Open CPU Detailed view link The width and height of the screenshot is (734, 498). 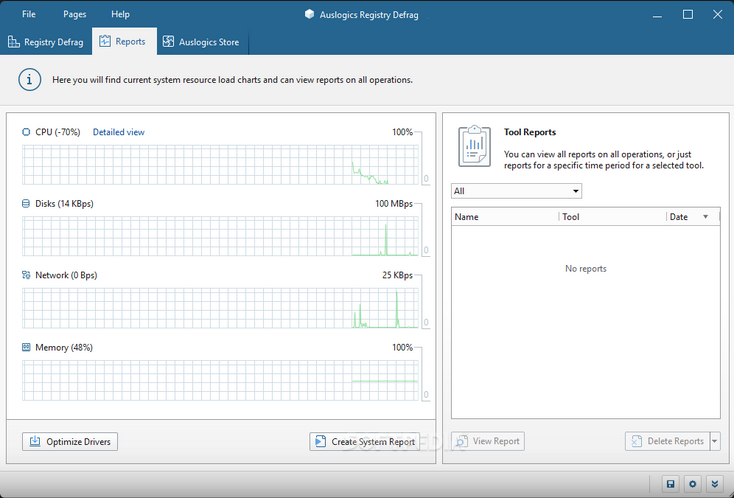pos(118,132)
